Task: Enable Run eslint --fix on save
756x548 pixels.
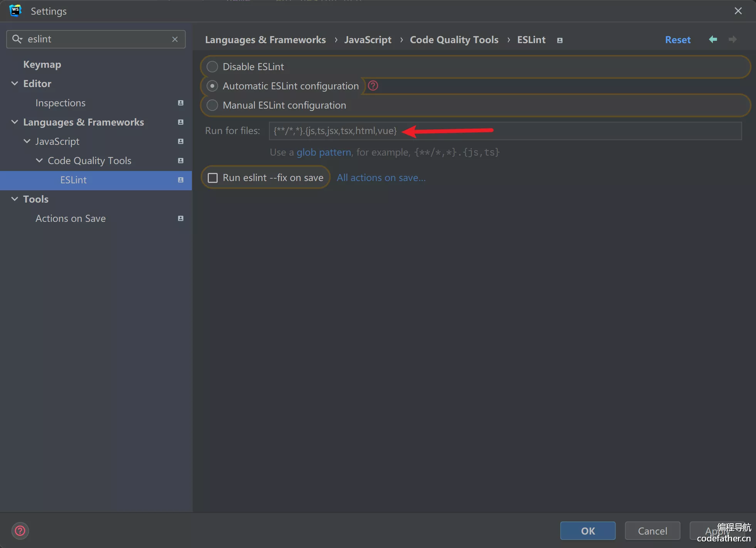Action: coord(213,178)
